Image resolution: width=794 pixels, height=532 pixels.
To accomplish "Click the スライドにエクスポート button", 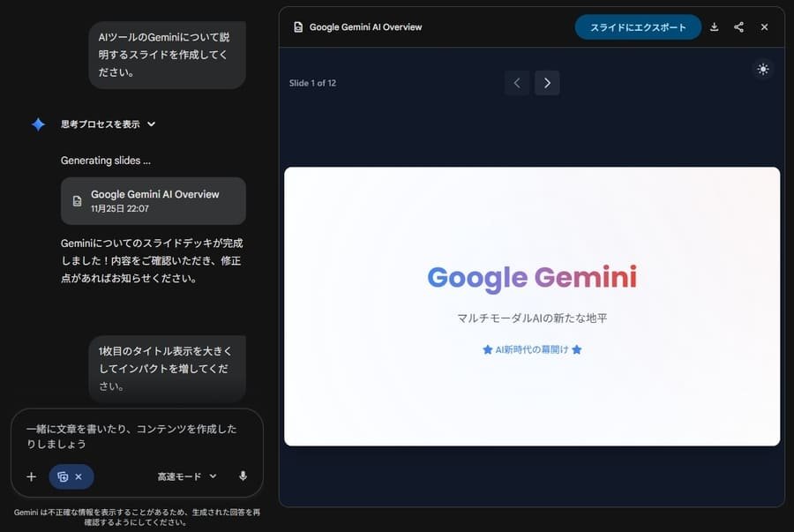I will click(638, 26).
